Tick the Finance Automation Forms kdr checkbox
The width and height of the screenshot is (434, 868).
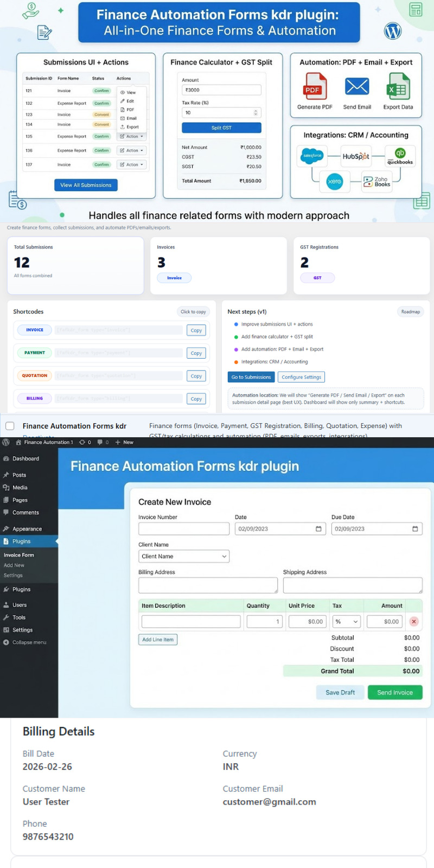(10, 426)
